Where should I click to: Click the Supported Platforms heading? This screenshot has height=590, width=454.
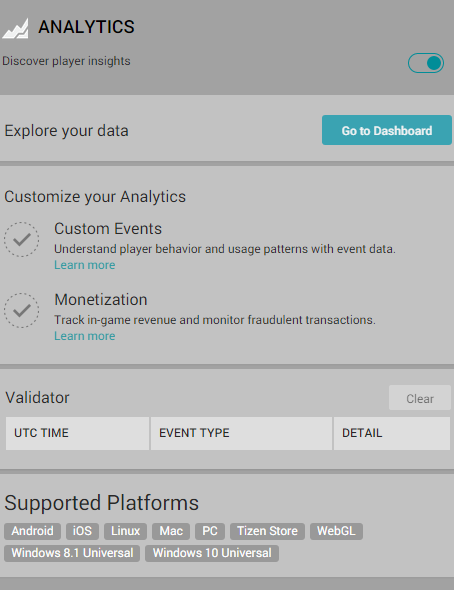tap(102, 503)
